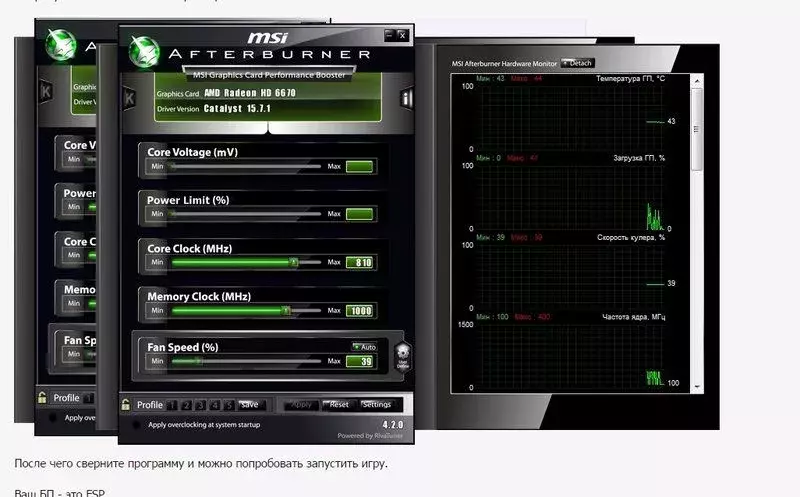
Task: Click the Core Voltage value box
Action: click(x=360, y=166)
